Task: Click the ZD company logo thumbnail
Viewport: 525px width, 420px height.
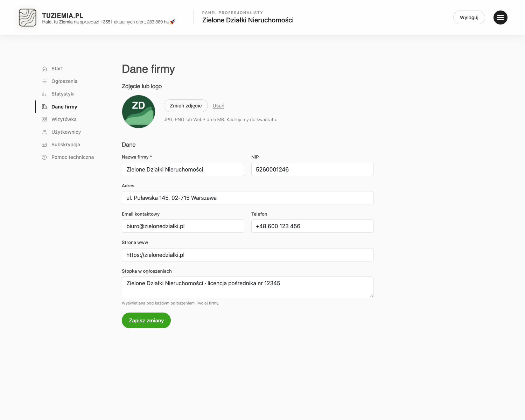Action: click(139, 112)
